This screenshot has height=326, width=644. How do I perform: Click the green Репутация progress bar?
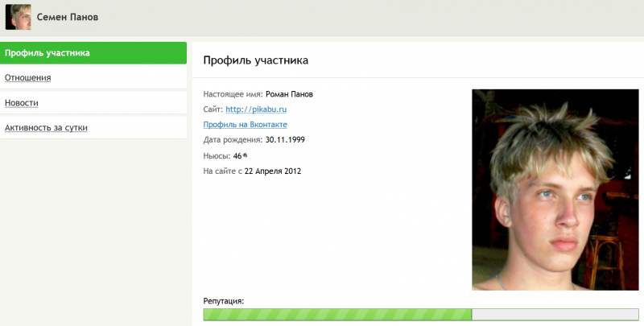[x=421, y=315]
